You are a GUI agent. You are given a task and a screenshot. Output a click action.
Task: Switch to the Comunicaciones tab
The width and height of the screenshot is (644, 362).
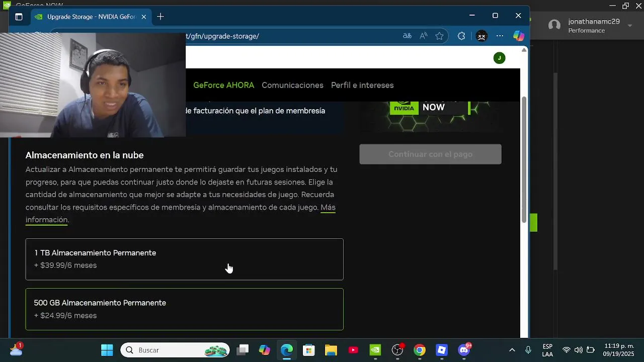click(x=292, y=85)
